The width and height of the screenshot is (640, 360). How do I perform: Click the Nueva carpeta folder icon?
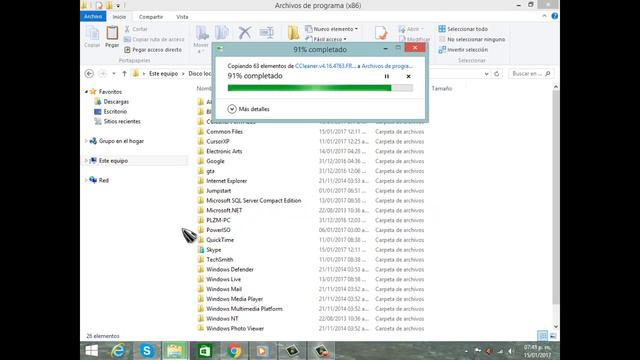(x=293, y=33)
